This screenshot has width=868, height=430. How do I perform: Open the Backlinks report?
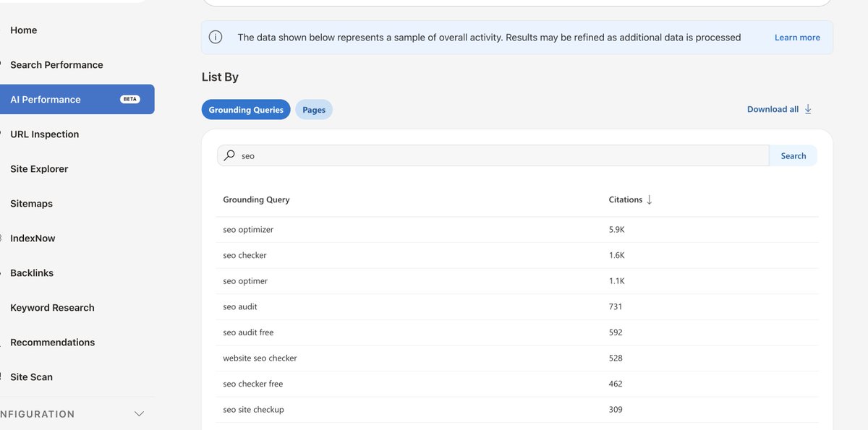31,272
